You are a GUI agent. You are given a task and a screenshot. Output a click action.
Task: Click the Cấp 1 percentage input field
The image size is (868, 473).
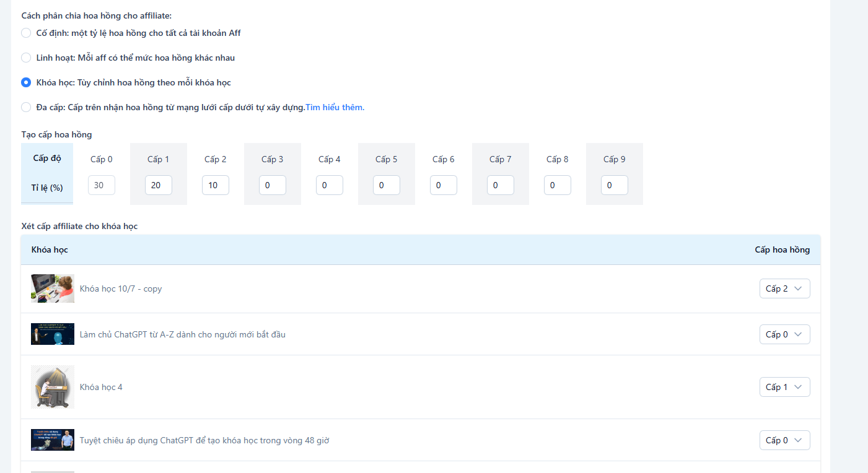click(159, 185)
